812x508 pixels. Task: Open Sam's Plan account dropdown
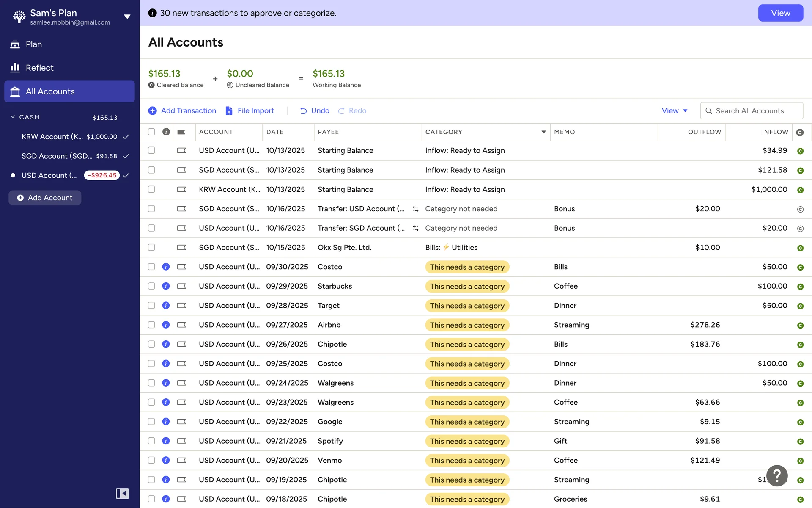(x=127, y=17)
